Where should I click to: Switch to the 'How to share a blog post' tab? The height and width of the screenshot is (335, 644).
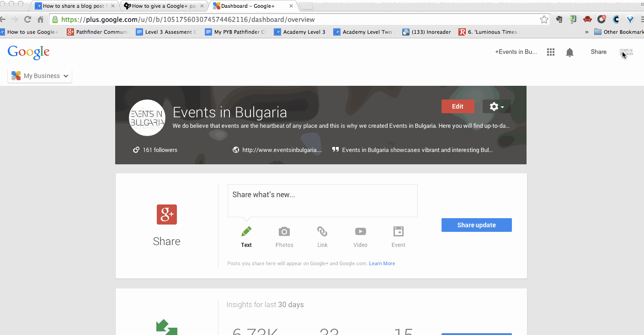click(x=75, y=6)
